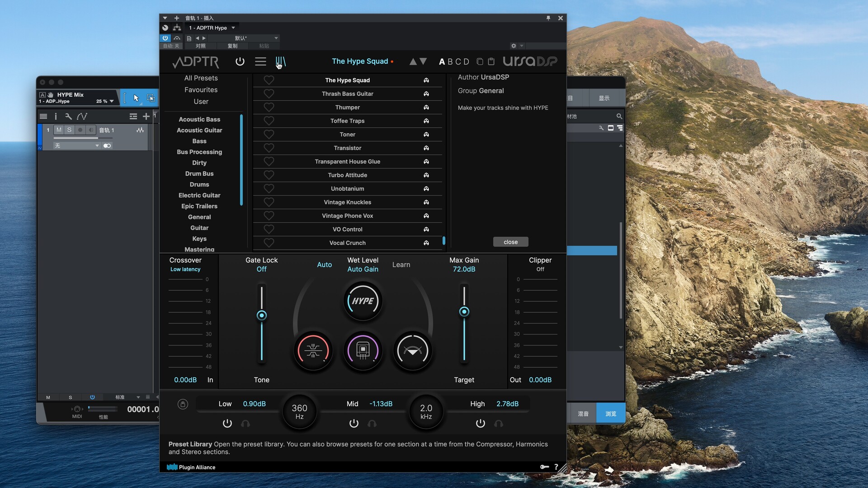Toggle the ADPTR Hype plugin power button
The width and height of the screenshot is (868, 488).
coord(240,61)
